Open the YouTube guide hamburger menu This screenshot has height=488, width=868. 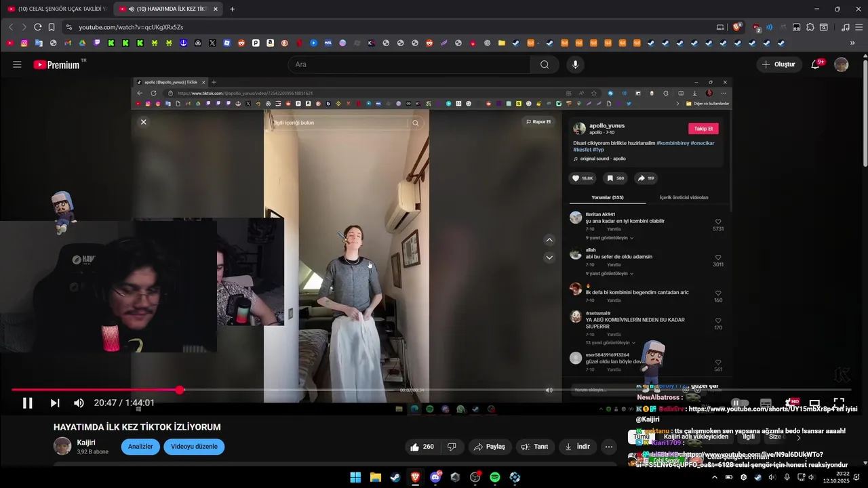click(x=17, y=64)
